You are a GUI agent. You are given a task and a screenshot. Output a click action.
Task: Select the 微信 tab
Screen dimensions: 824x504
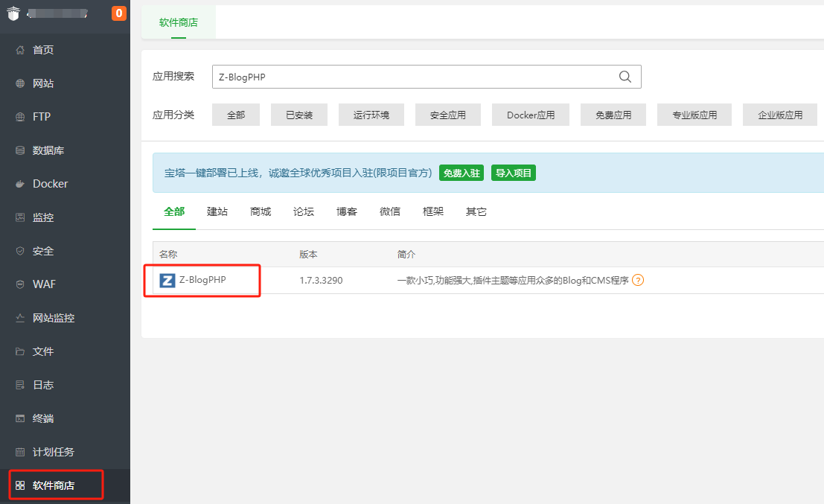390,211
